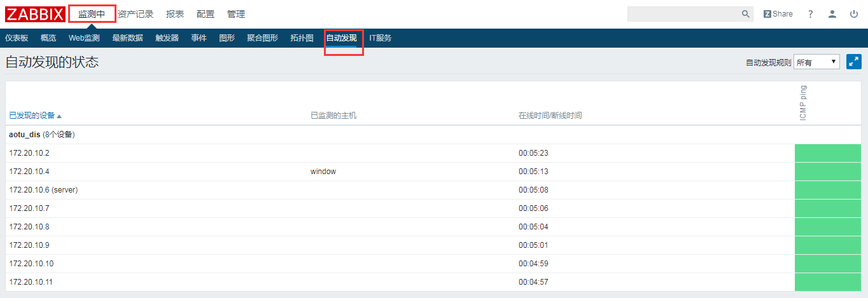Click in the top search field

[x=685, y=14]
